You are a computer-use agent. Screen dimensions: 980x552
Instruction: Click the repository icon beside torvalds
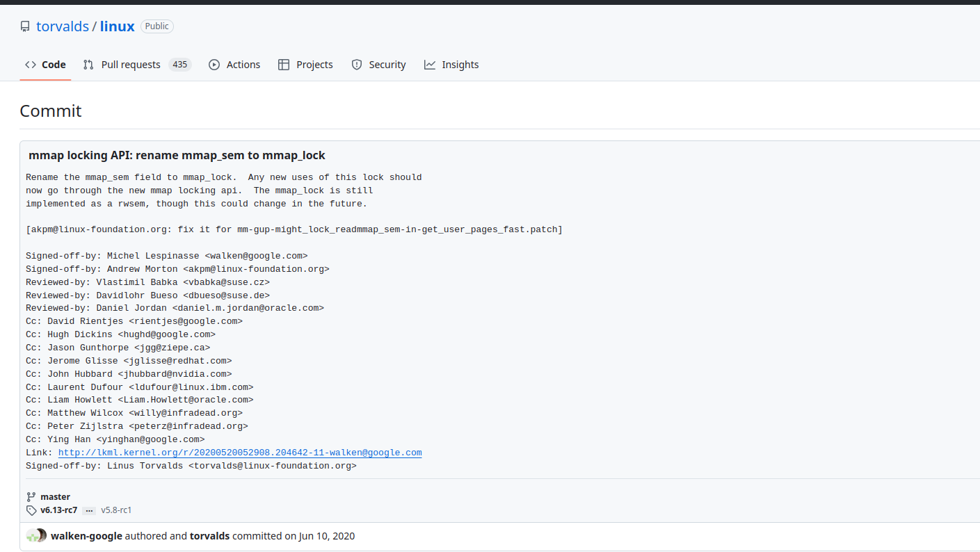click(25, 26)
